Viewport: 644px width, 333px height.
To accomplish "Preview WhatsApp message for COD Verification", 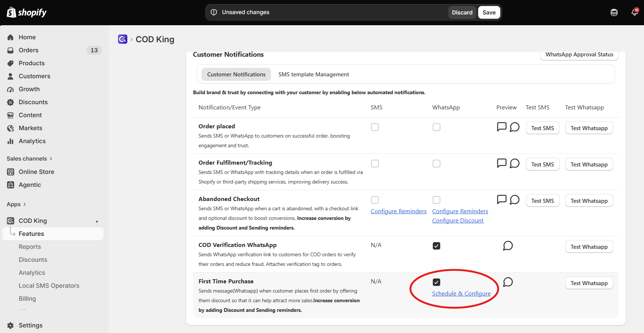I will point(508,245).
